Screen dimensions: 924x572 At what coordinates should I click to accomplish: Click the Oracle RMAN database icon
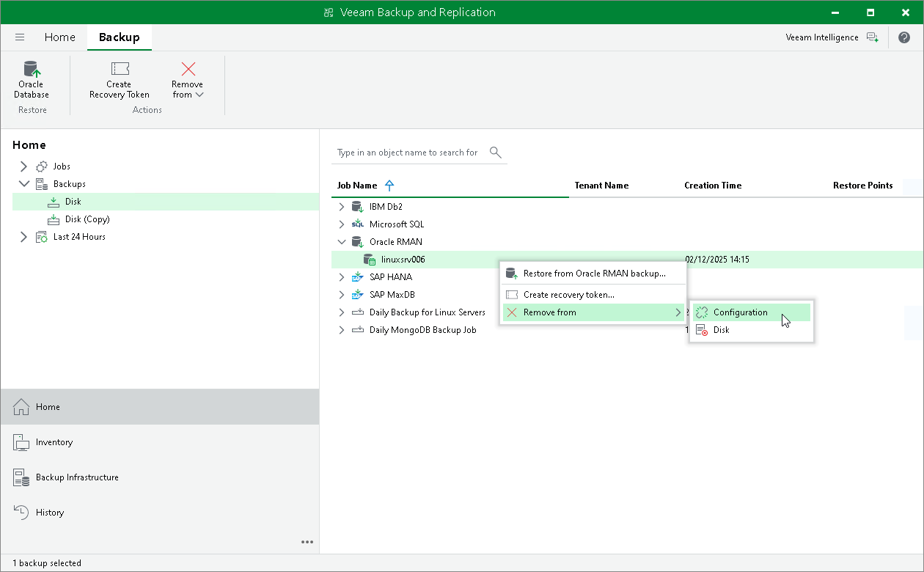pos(357,242)
